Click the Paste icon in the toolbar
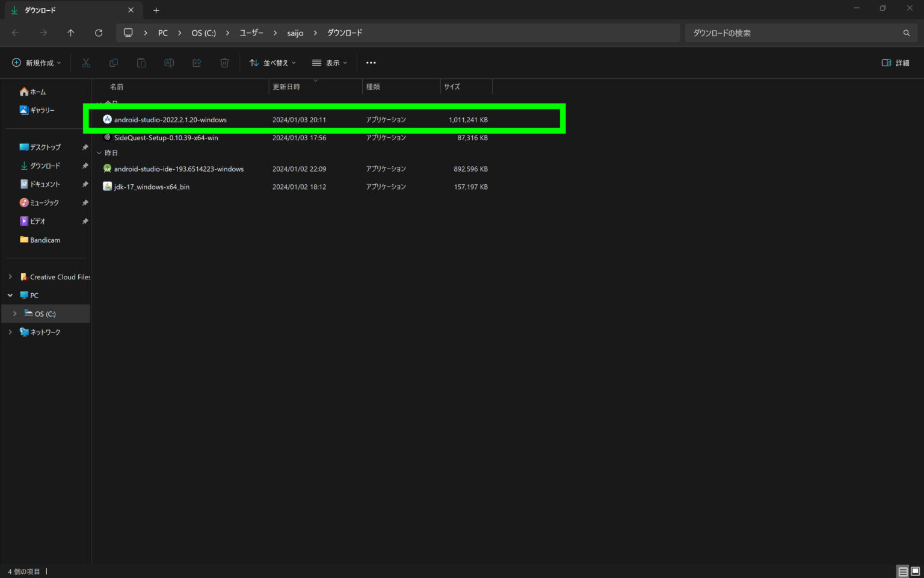This screenshot has width=924, height=578. (141, 63)
